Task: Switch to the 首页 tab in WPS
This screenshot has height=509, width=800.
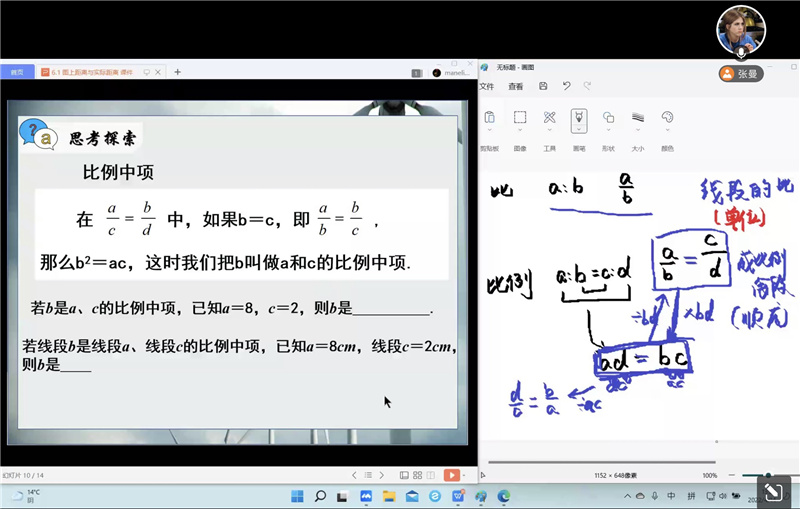Action: pos(17,72)
